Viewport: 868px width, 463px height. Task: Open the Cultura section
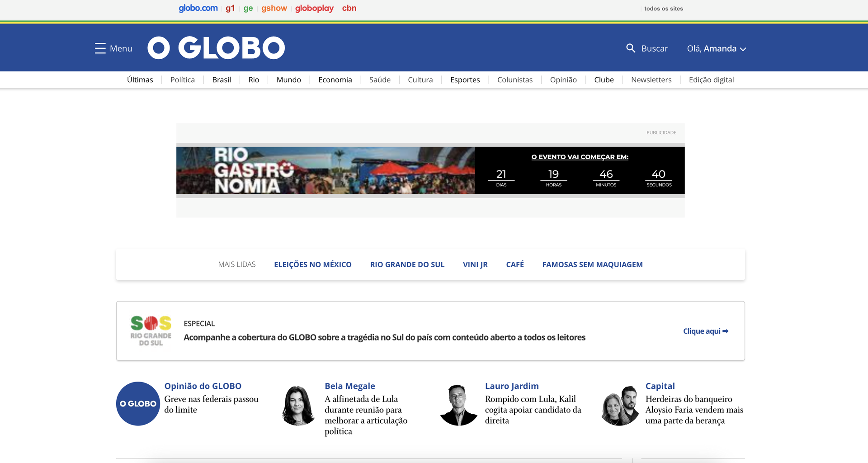420,80
